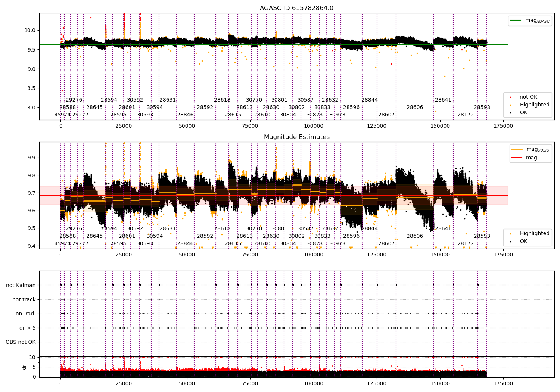Click the black 'OK' legend marker in top plot
560x392 pixels.
click(x=510, y=113)
